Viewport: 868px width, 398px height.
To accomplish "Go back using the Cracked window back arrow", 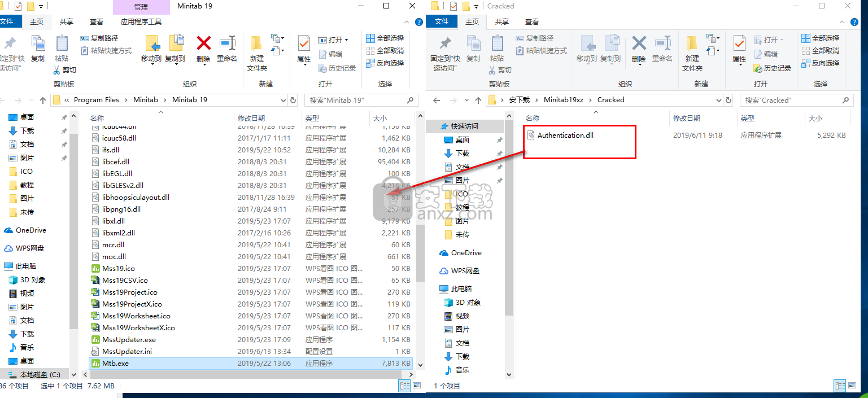I will click(x=436, y=100).
